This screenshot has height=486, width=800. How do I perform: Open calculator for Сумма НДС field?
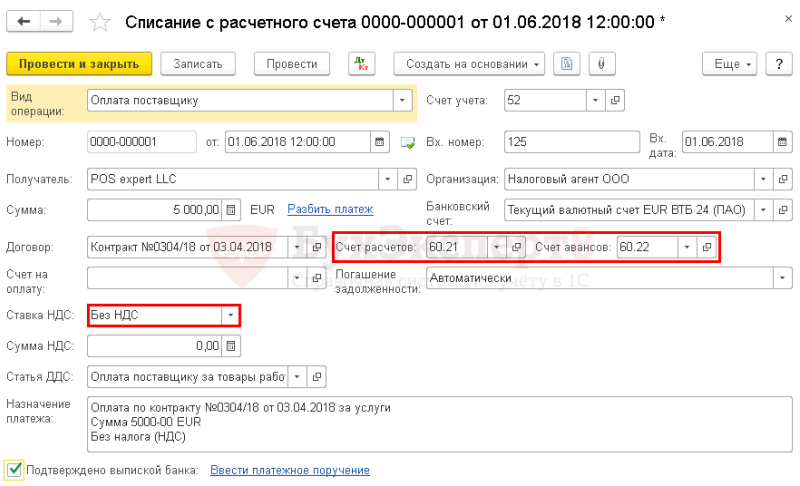pos(231,346)
